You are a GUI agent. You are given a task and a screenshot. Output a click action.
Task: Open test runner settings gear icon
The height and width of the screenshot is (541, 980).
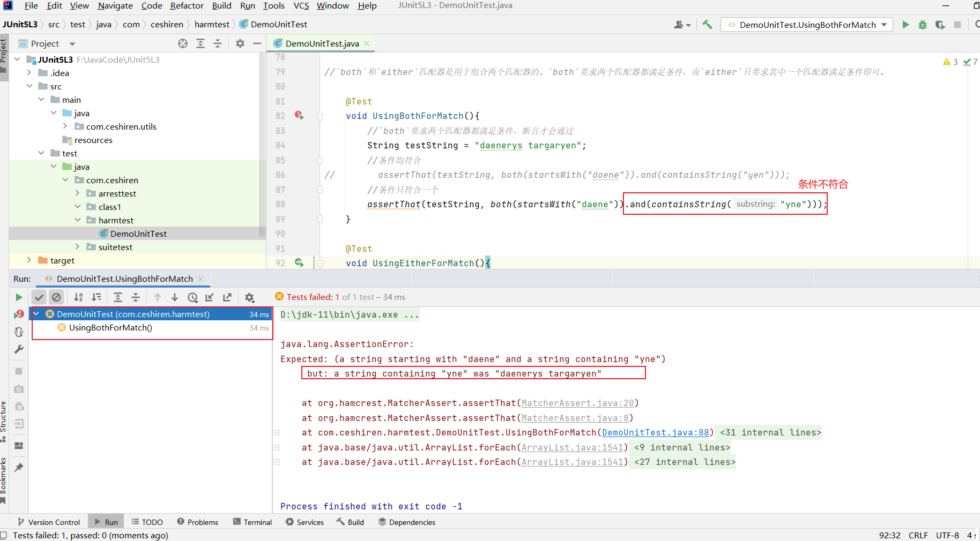[x=249, y=297]
